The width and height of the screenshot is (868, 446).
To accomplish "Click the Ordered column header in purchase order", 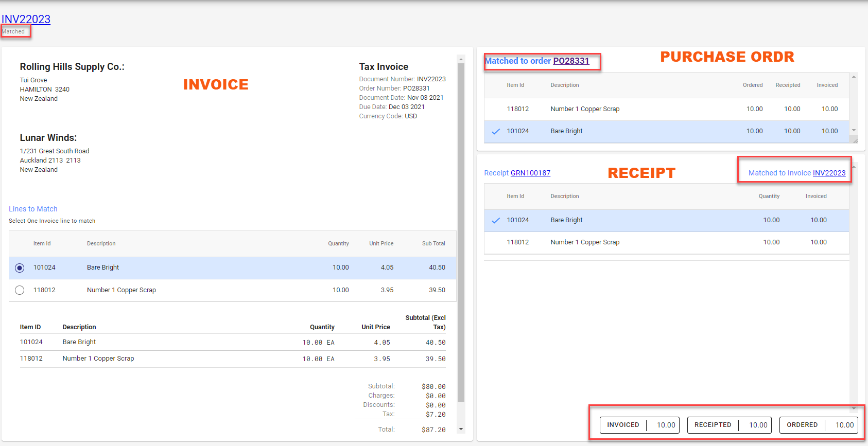I will coord(753,85).
